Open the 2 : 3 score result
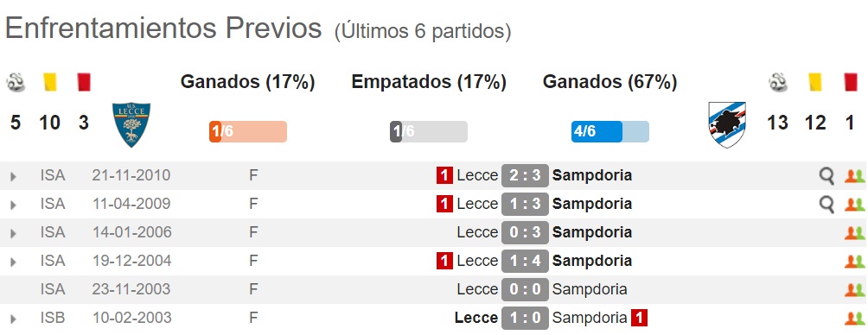This screenshot has height=335, width=868. click(525, 176)
